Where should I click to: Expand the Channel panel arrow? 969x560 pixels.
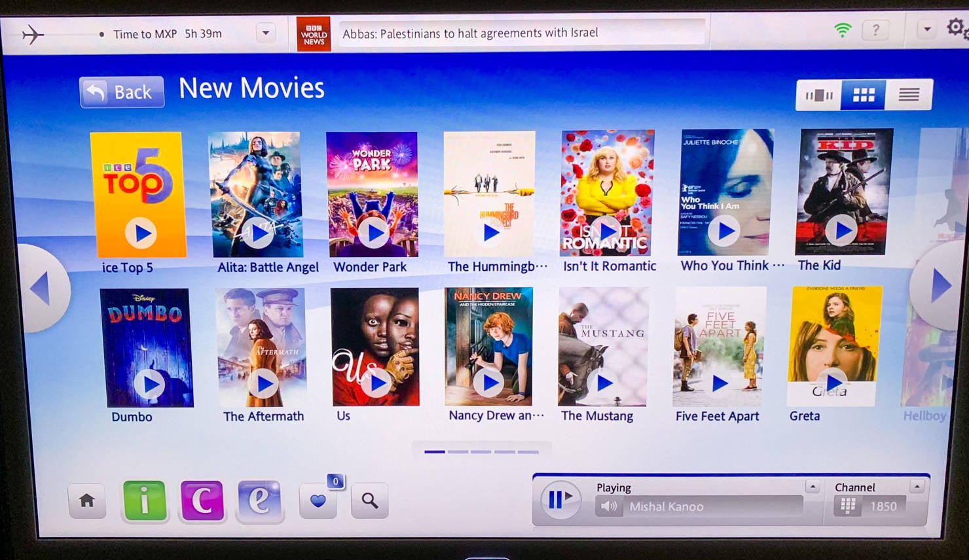[917, 487]
